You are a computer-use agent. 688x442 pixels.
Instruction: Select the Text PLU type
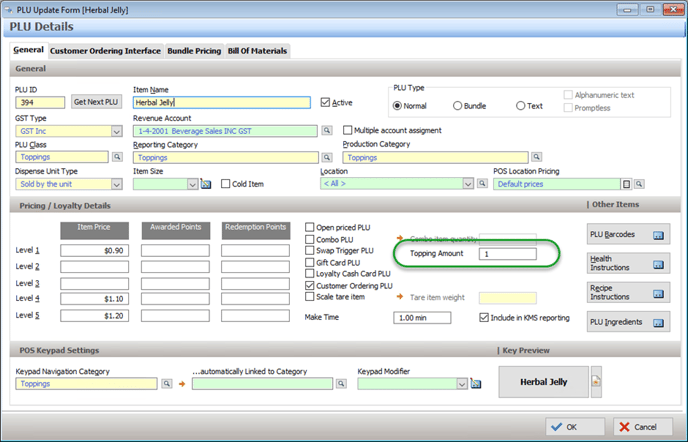pos(520,106)
